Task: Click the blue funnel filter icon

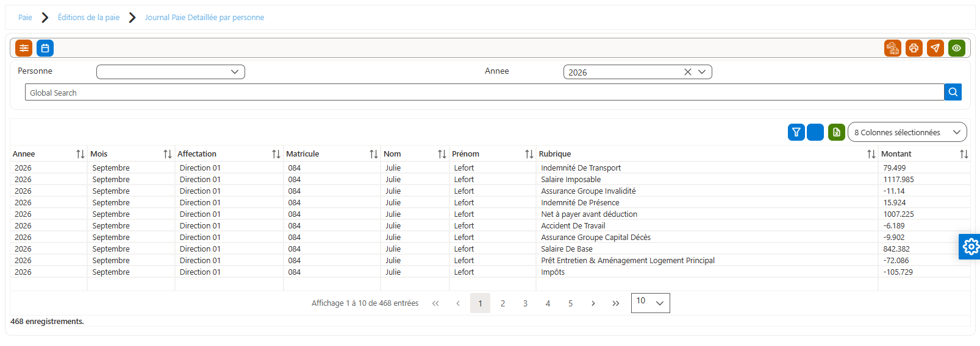Action: click(796, 132)
